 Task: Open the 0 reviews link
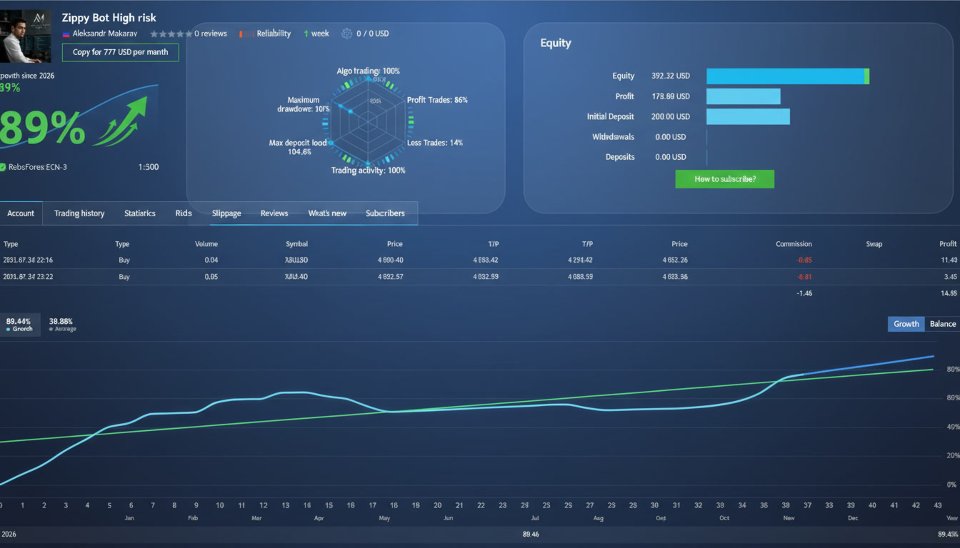[211, 34]
